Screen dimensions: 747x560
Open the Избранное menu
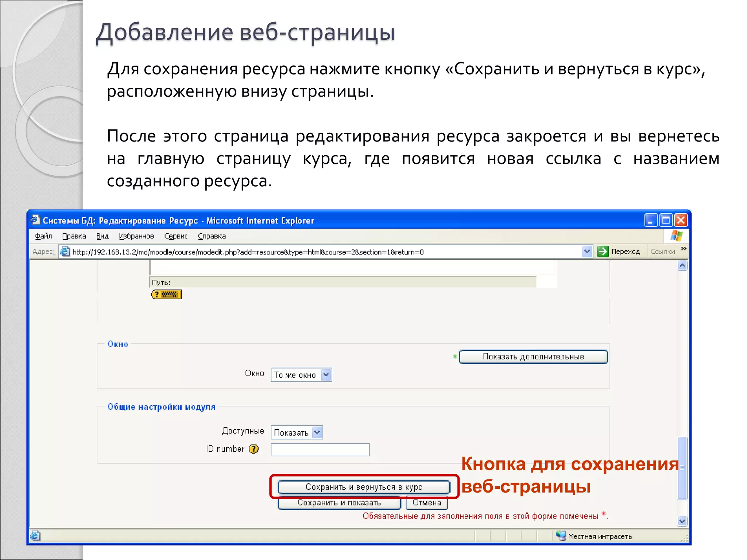(136, 236)
